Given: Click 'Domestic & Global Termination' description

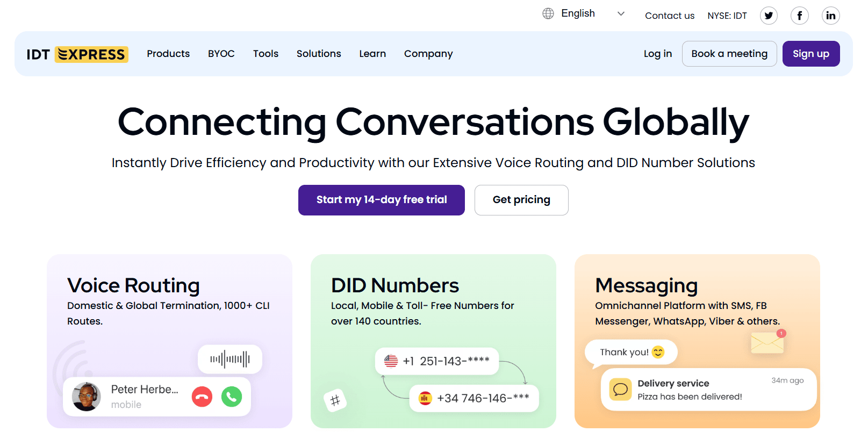Looking at the screenshot, I should 168,313.
